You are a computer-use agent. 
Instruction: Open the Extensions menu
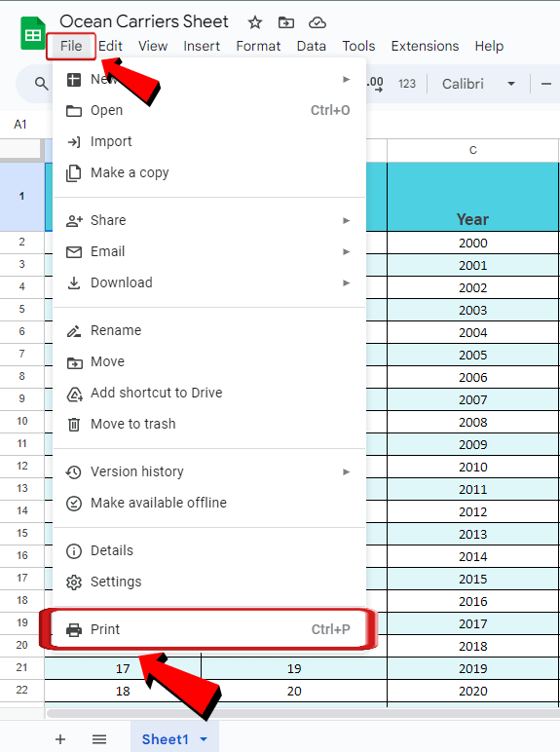[x=425, y=46]
